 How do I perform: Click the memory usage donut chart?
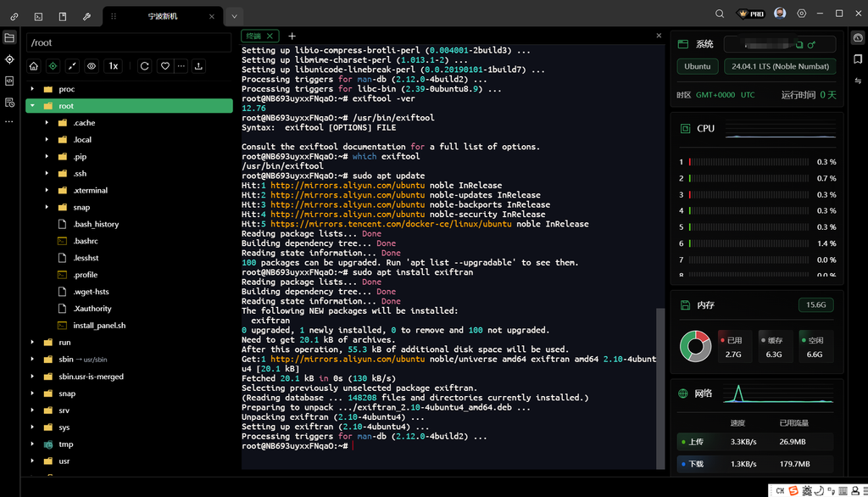(695, 346)
